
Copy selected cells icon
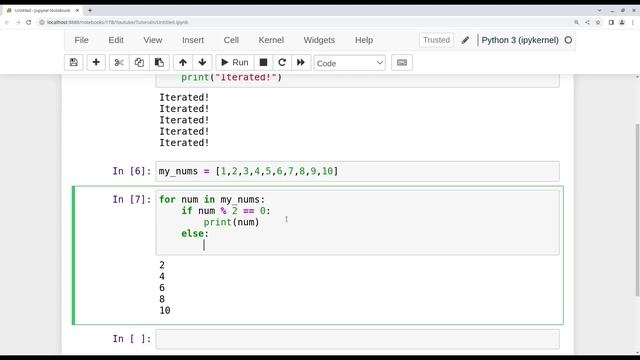tap(139, 62)
